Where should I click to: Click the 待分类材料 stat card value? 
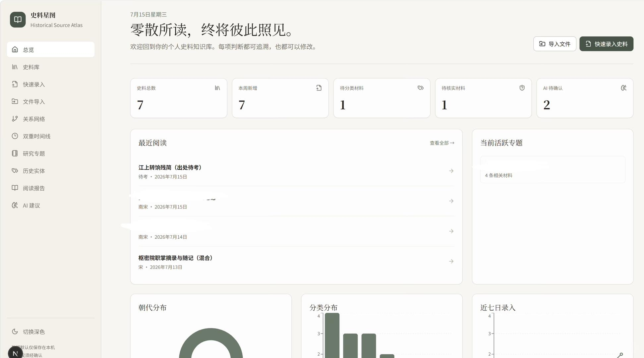tap(343, 105)
